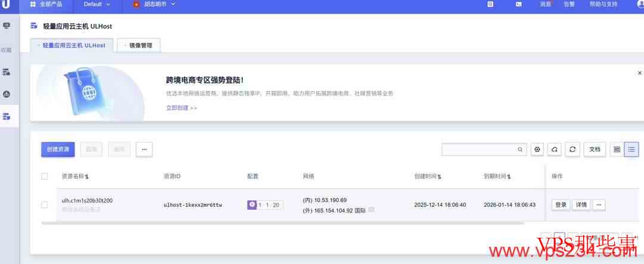Click the 收藏 favorites item in sidebar
The image size is (644, 264).
(x=6, y=50)
